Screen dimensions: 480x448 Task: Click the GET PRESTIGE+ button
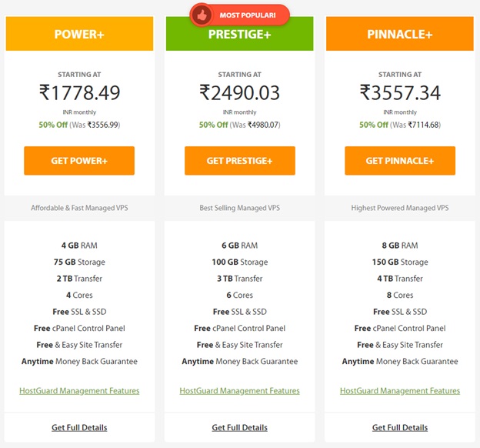coord(240,161)
